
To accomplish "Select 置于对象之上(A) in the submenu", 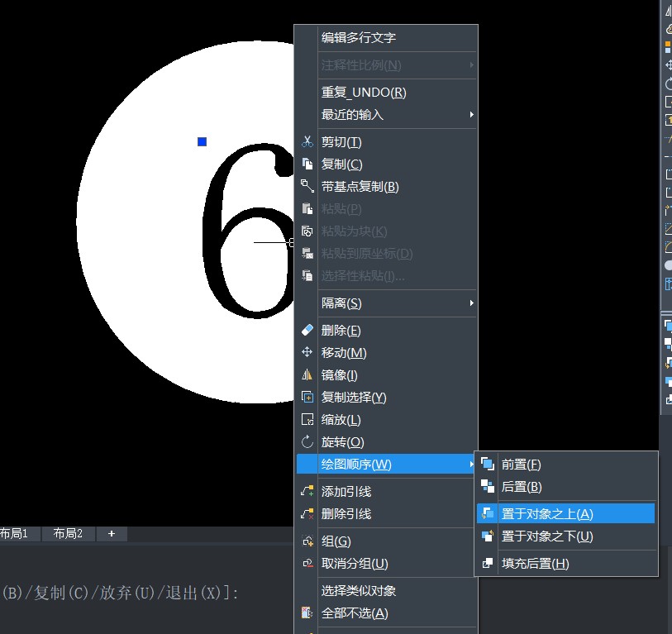I will point(565,513).
